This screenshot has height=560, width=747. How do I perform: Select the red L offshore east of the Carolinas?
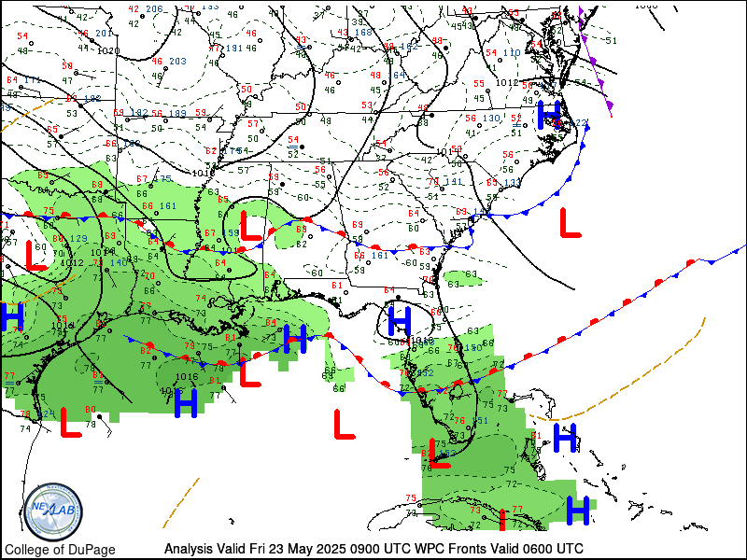(x=571, y=223)
